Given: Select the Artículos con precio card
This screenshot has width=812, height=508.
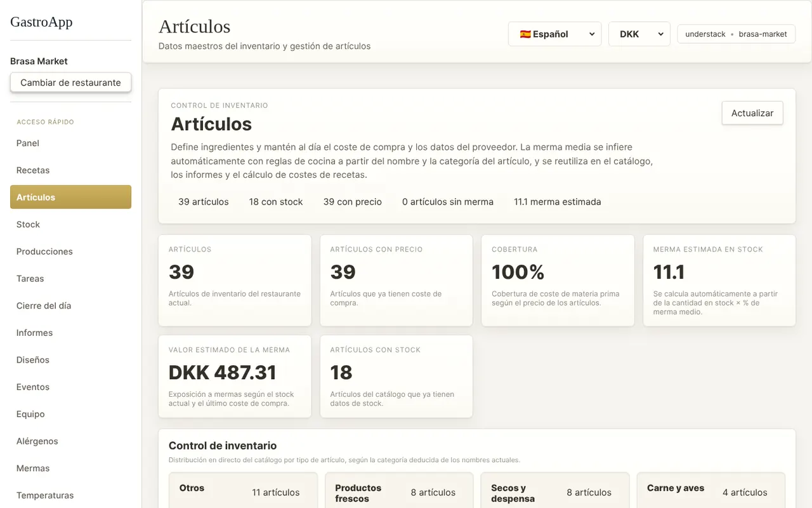Looking at the screenshot, I should [396, 280].
